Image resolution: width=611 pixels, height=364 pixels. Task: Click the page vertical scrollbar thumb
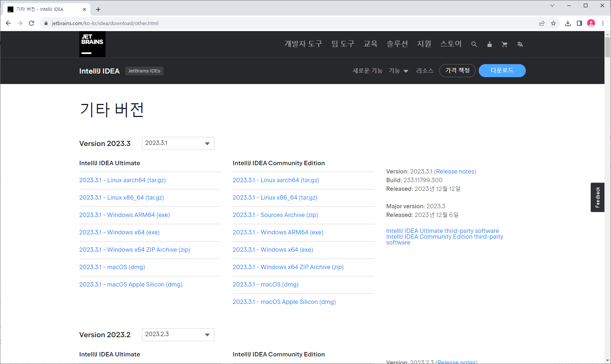coord(608,47)
